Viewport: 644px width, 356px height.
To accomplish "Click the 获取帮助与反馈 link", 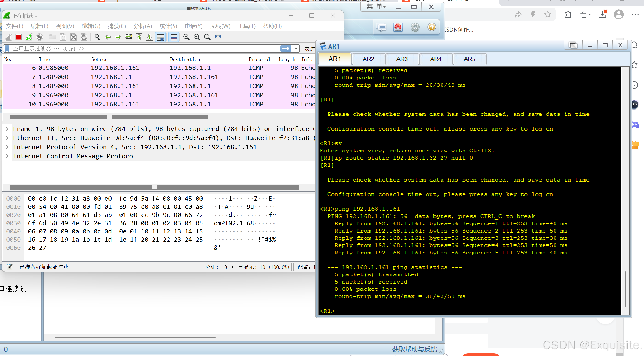I will (414, 349).
